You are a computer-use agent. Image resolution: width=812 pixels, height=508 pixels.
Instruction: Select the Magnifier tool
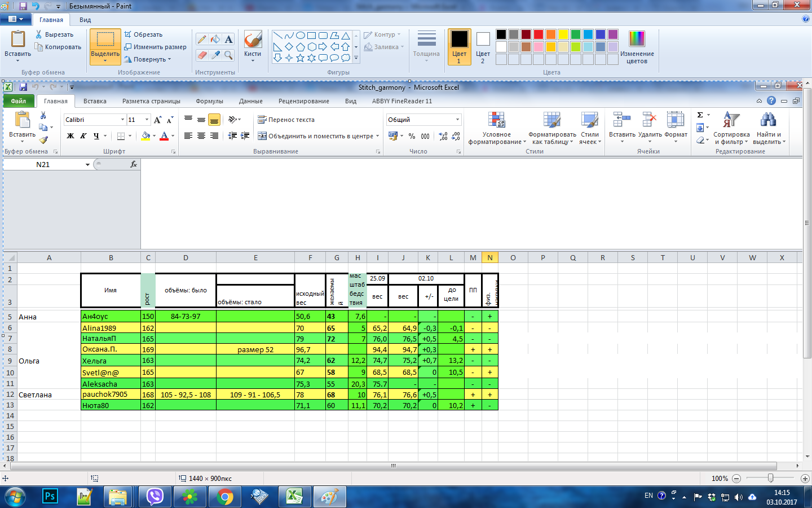228,55
